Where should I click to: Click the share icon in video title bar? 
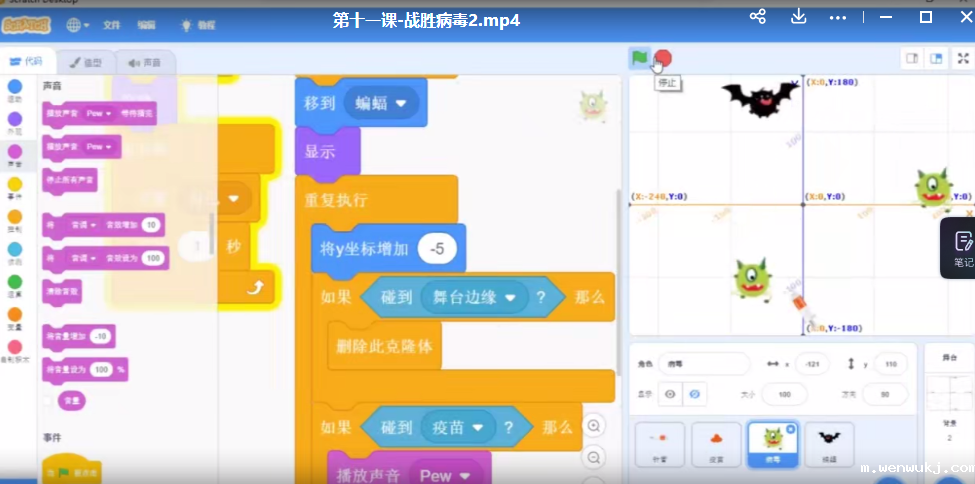point(758,17)
